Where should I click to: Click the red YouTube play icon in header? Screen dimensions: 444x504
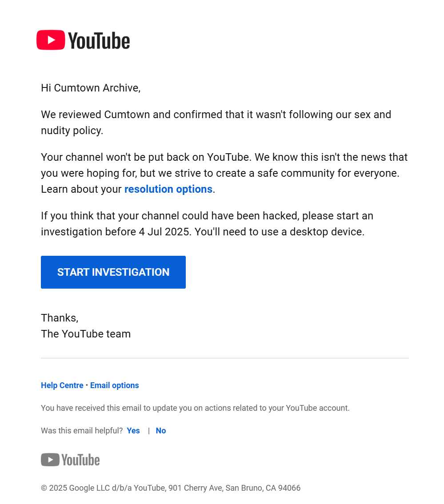coord(51,40)
